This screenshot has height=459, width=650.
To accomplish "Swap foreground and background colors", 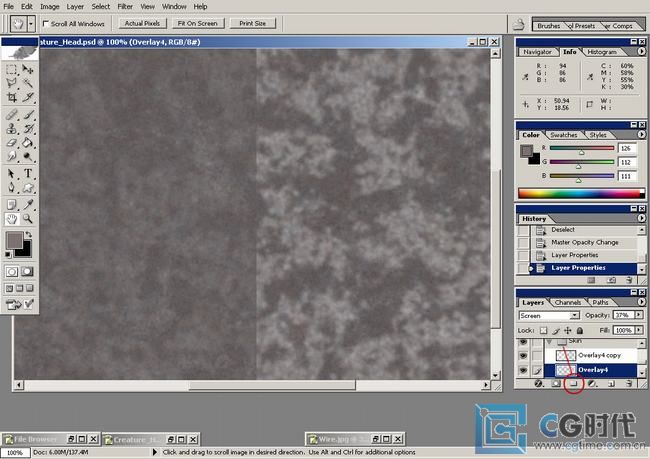I will pyautogui.click(x=28, y=234).
